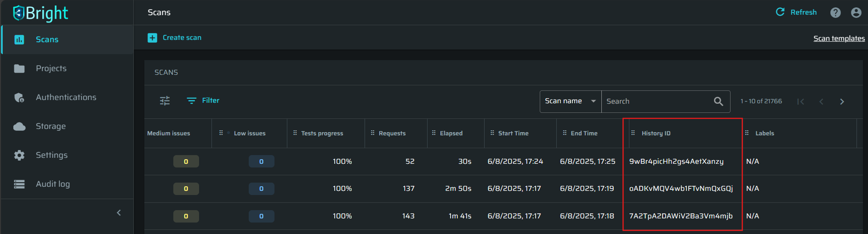
Task: Open the Scan templates link
Action: pos(839,39)
